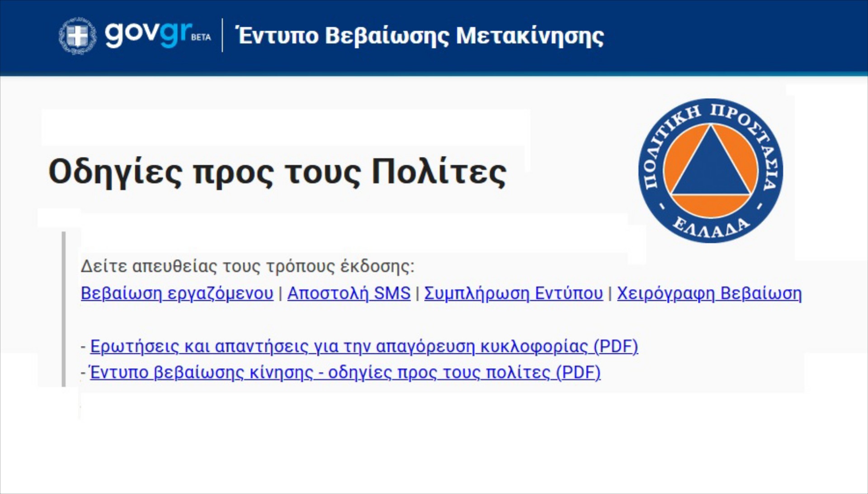Open the Χειρόγραφη Βεβαίωση link
Screen dimensions: 868x494
click(709, 294)
